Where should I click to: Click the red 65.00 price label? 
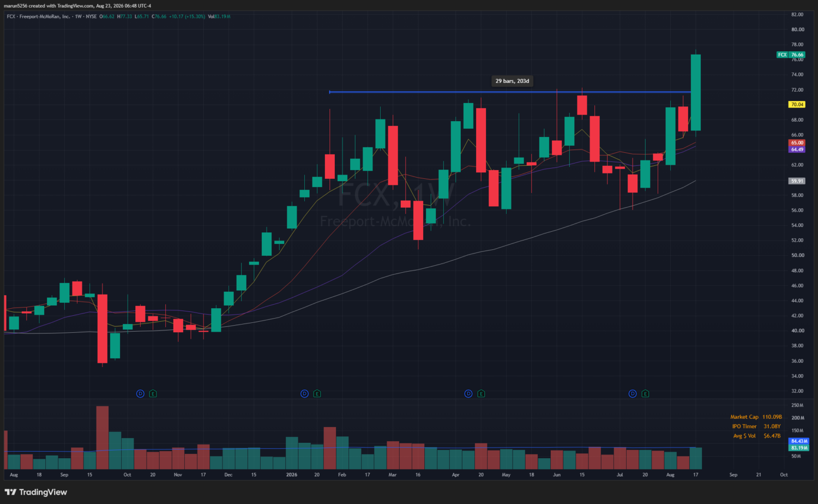pyautogui.click(x=797, y=143)
